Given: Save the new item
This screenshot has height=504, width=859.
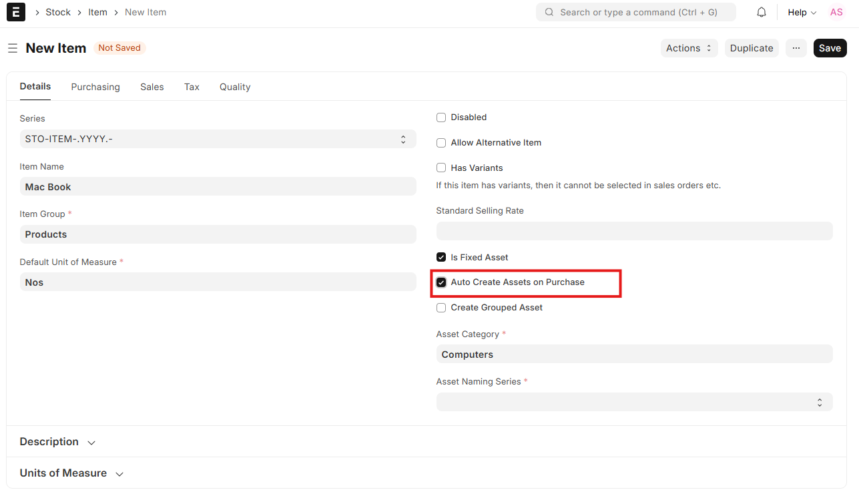Looking at the screenshot, I should click(830, 48).
